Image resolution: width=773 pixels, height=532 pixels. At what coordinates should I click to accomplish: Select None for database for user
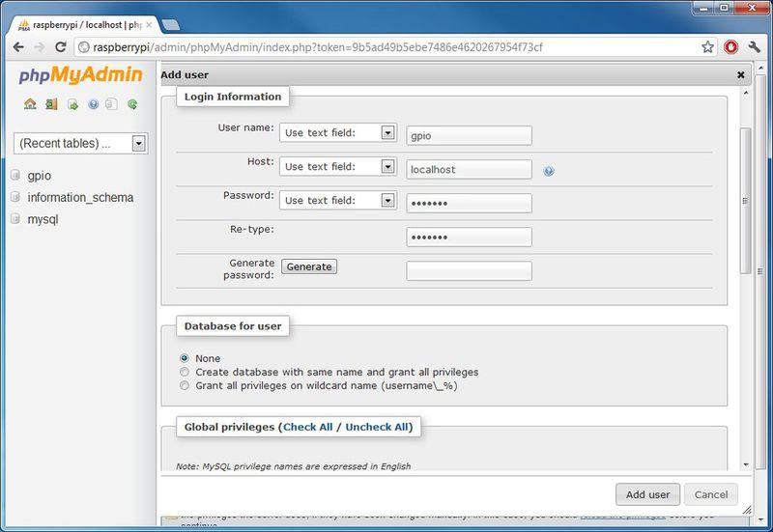coord(185,358)
